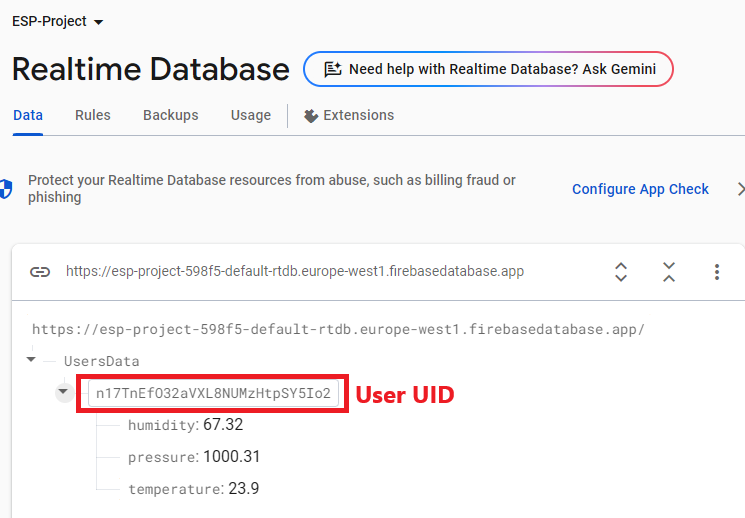Open the Backups tab
Viewport: 745px width, 518px height.
(x=171, y=115)
